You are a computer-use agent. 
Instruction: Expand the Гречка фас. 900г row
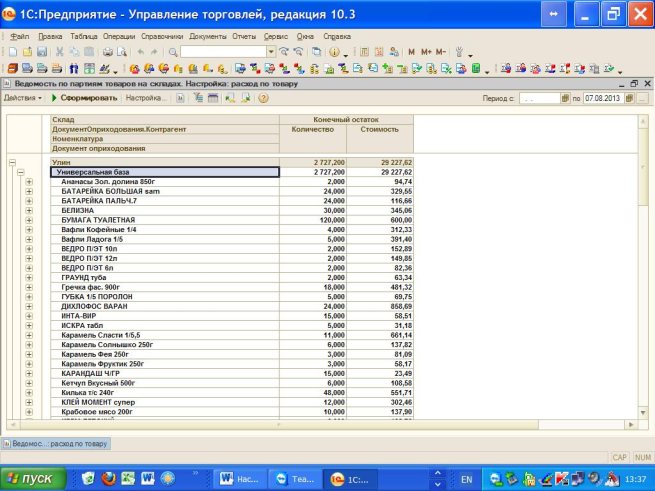point(29,287)
